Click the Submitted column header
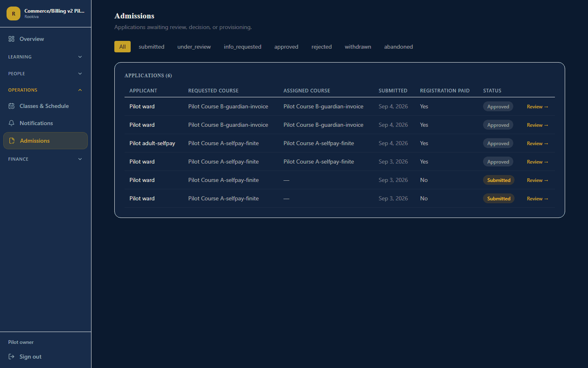Image resolution: width=588 pixels, height=368 pixels. point(393,91)
